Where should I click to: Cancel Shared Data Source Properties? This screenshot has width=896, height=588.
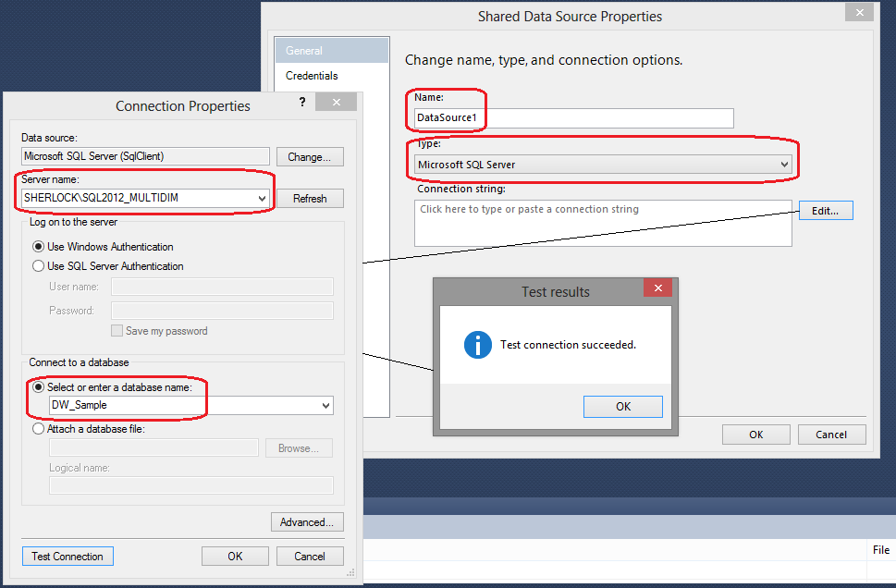[x=831, y=435]
